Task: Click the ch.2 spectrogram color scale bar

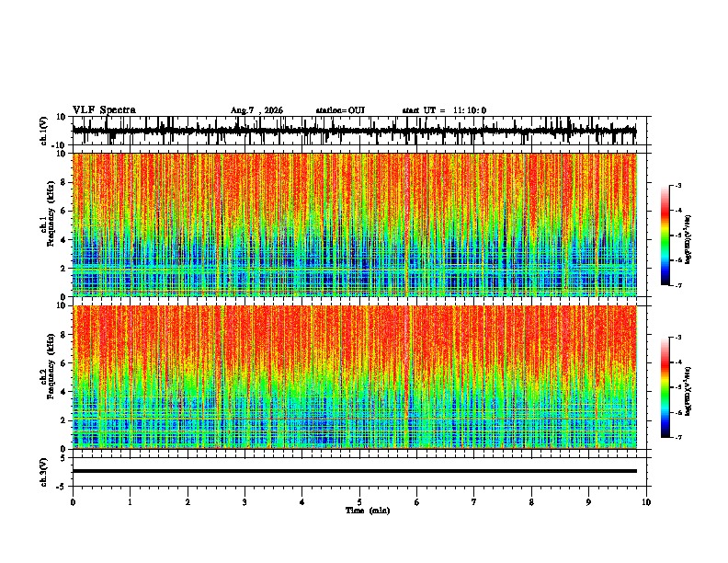Action: pos(665,387)
